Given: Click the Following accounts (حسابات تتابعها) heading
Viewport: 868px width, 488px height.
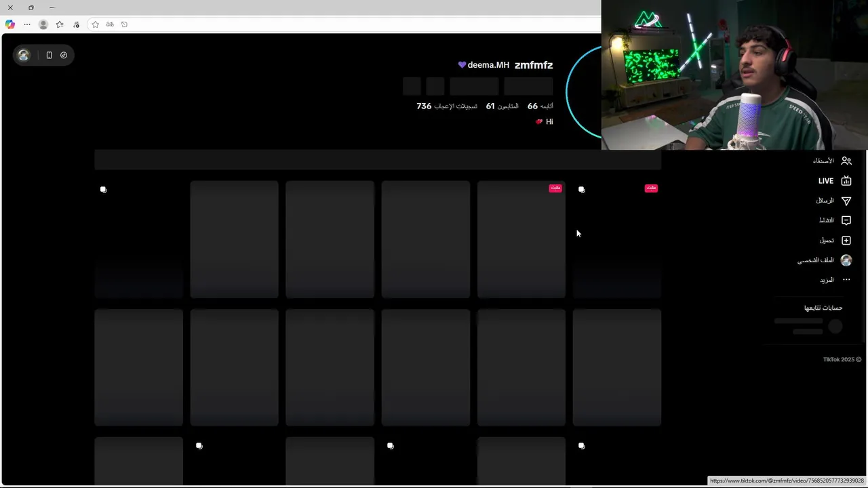Looking at the screenshot, I should pos(823,308).
